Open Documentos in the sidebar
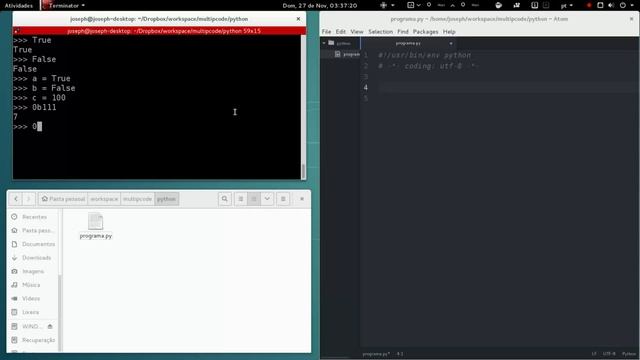Viewport: 640px width, 360px height. [33, 244]
